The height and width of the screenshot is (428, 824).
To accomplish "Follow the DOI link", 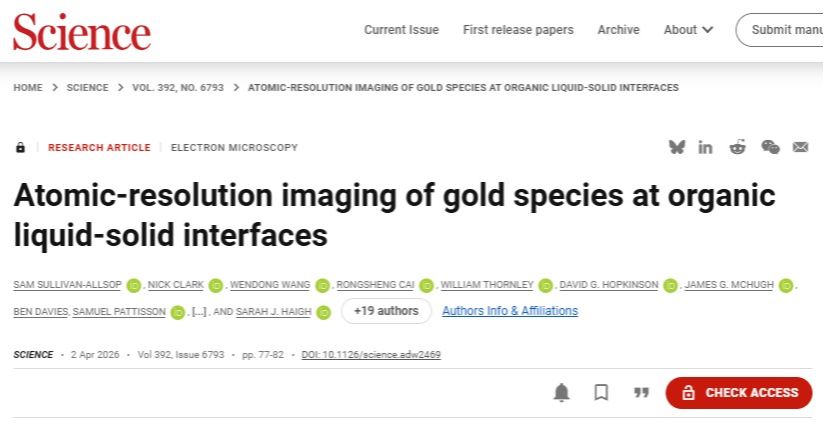I will click(371, 355).
